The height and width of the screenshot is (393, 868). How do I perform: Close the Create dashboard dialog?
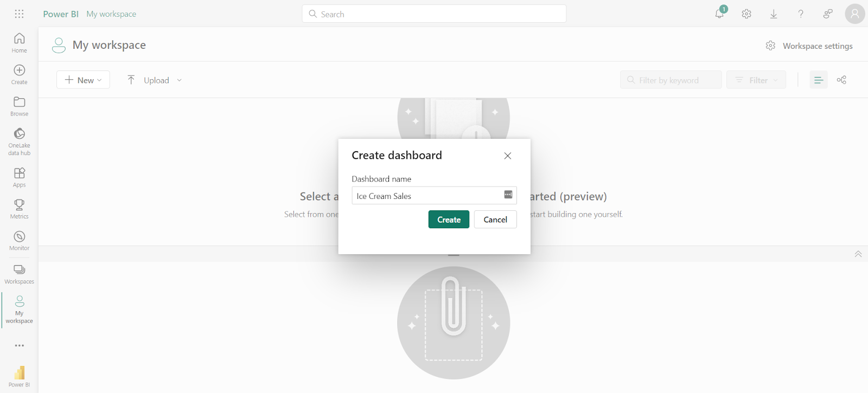[508, 156]
